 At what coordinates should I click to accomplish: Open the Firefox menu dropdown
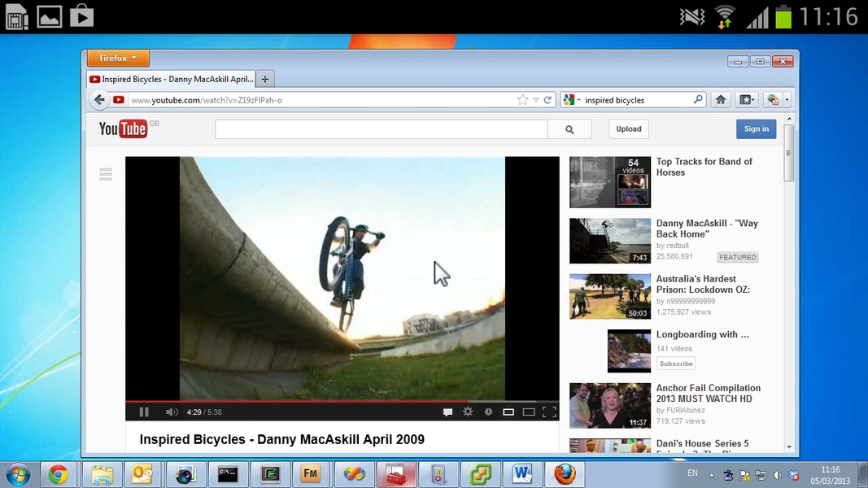(x=118, y=59)
